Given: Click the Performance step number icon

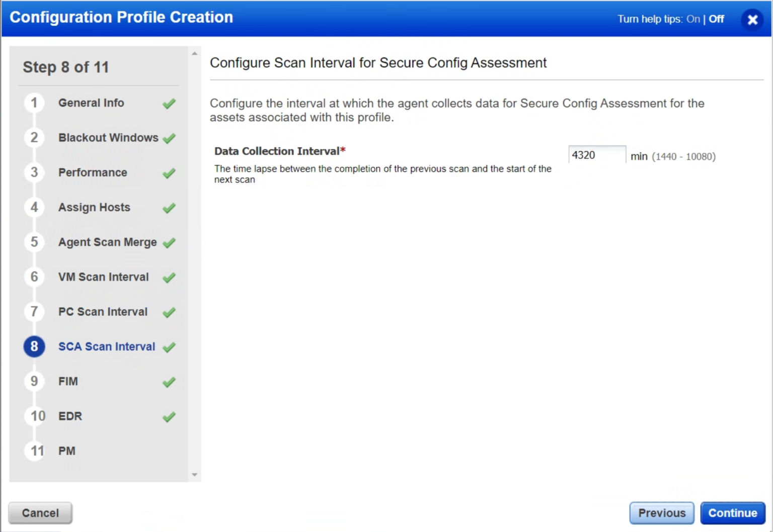Looking at the screenshot, I should 34,172.
